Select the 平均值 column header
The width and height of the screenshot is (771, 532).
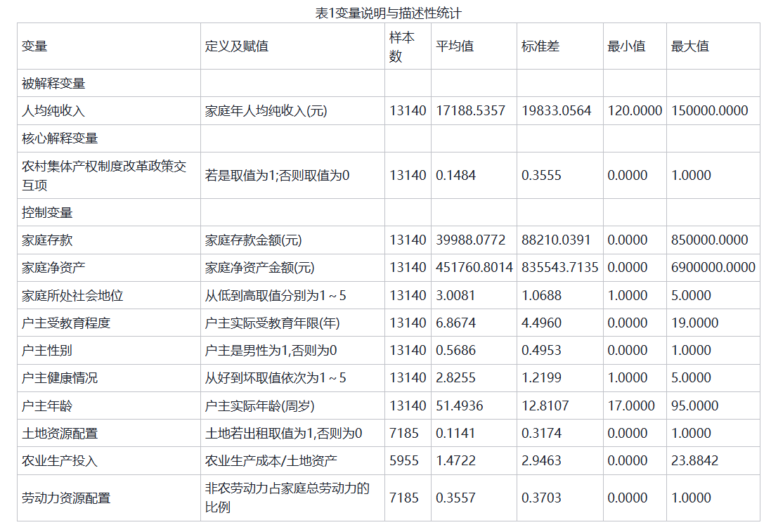(455, 46)
